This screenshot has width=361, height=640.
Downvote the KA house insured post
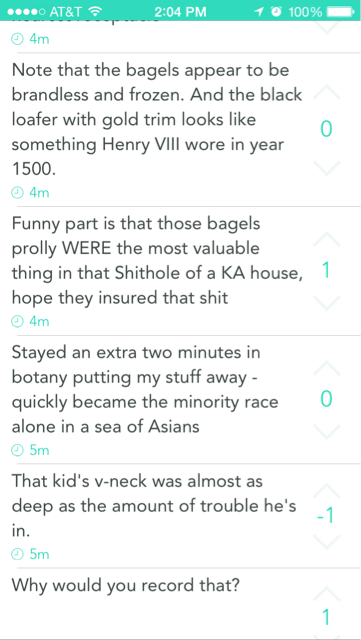tap(326, 302)
